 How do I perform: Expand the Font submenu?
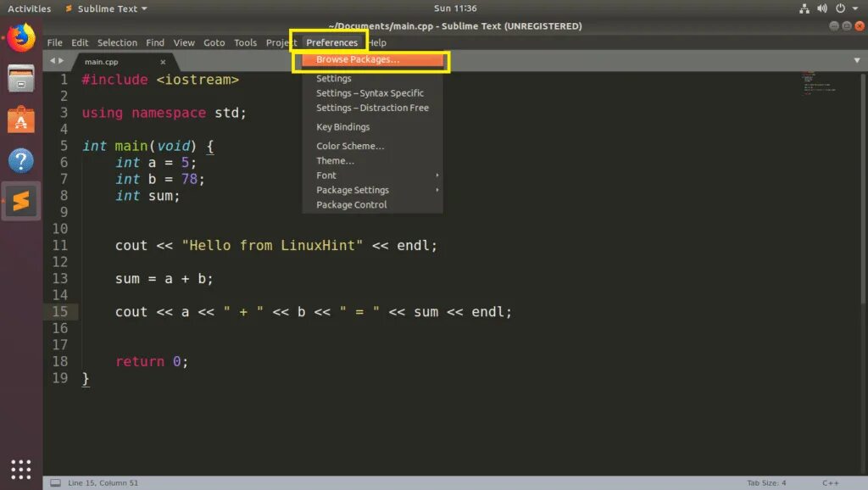[373, 175]
